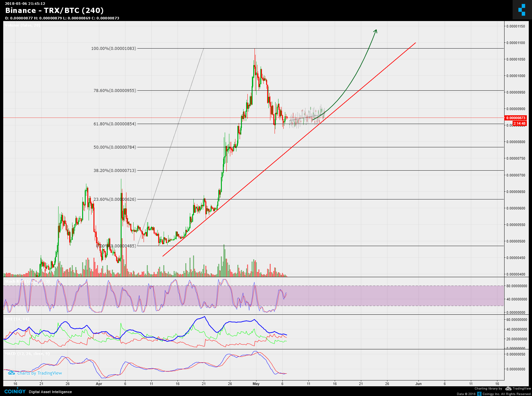Select the 50.00%(0.00000784) Fibonacci label
Screen dimensions: 532x396
click(115, 147)
